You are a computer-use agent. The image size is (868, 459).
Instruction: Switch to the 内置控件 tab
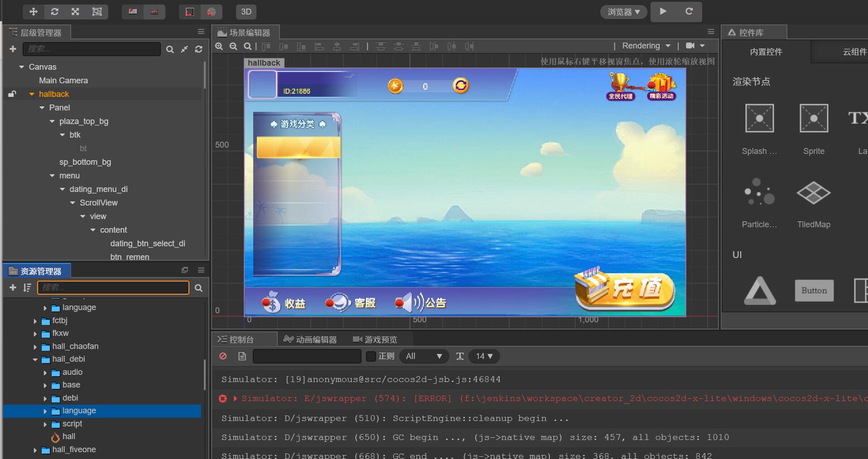[x=766, y=52]
